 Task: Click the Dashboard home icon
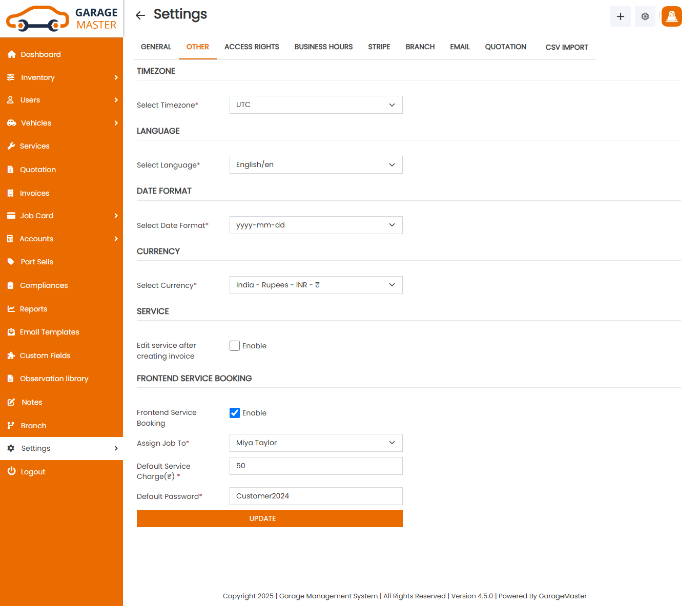point(11,54)
